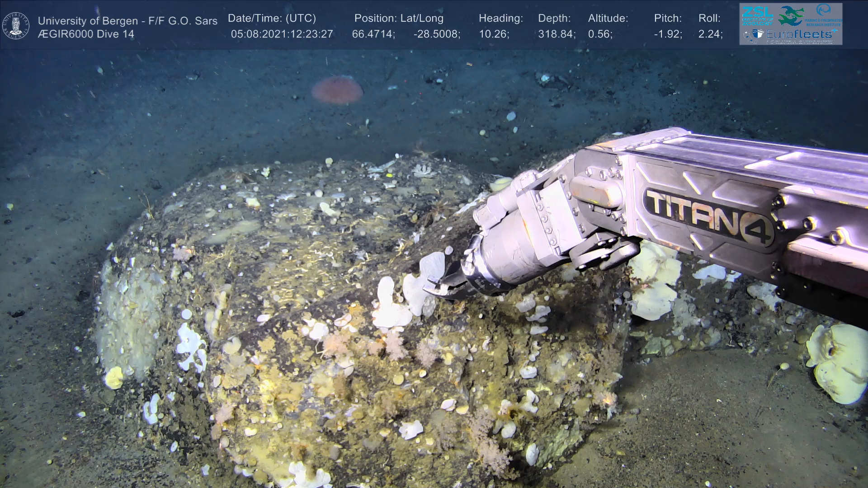Click the latitude value 66.4714
The width and height of the screenshot is (868, 488).
pos(373,34)
